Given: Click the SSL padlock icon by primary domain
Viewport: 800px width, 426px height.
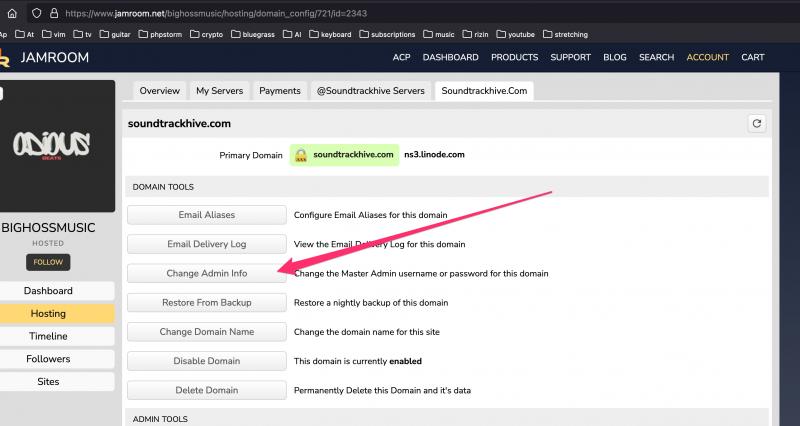Looking at the screenshot, I should coord(301,156).
